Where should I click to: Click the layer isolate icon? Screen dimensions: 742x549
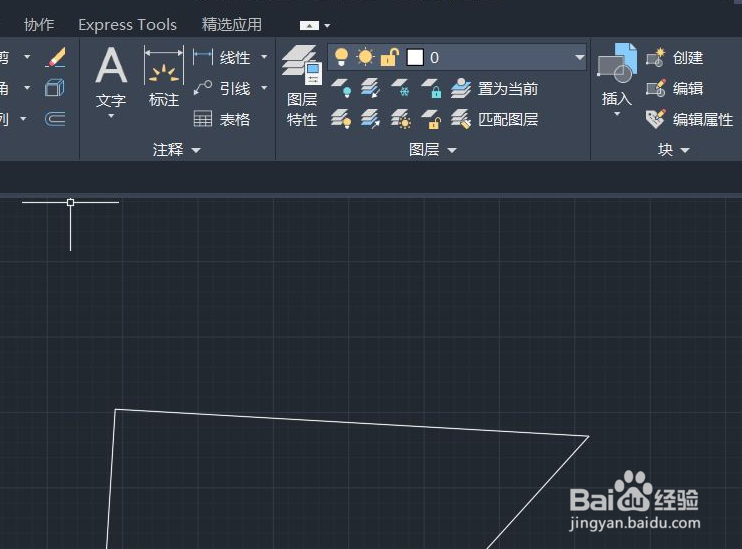click(x=371, y=89)
